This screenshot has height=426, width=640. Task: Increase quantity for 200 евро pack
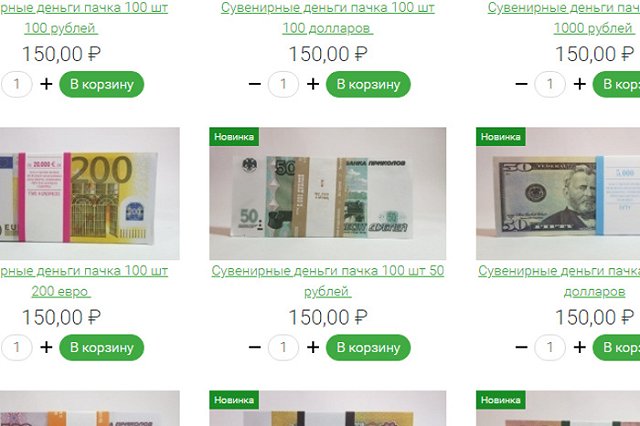[x=46, y=347]
